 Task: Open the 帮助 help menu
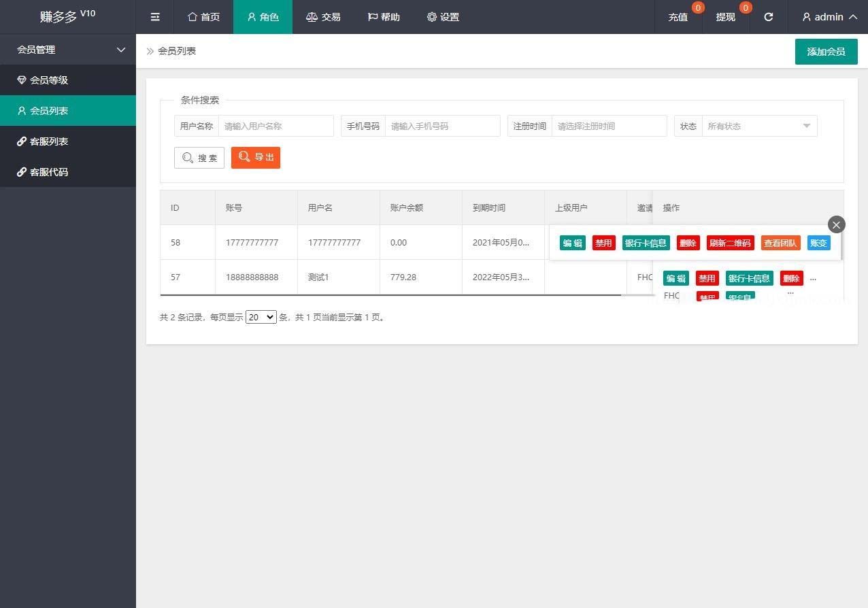pyautogui.click(x=384, y=17)
